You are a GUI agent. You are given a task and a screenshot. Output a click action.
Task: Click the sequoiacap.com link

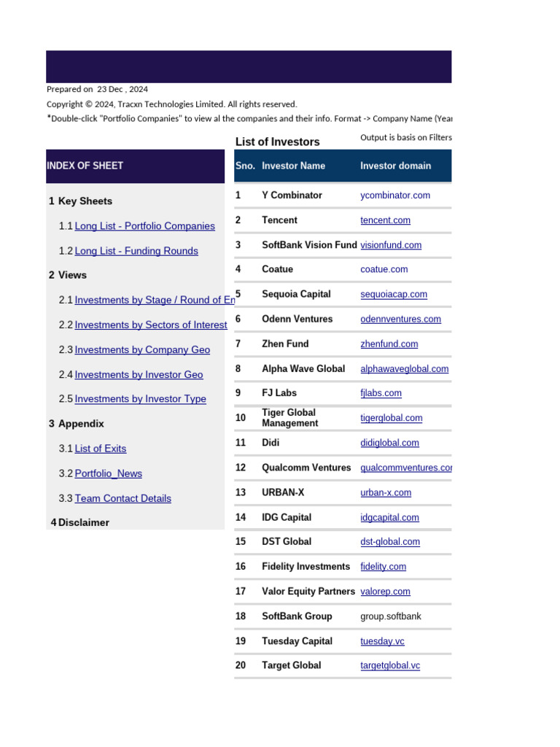pyautogui.click(x=394, y=295)
